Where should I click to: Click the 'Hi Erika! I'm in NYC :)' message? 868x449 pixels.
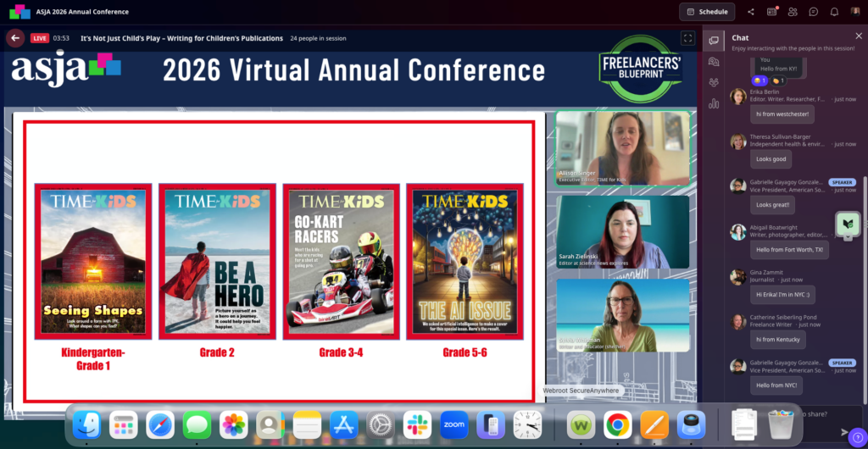point(782,295)
